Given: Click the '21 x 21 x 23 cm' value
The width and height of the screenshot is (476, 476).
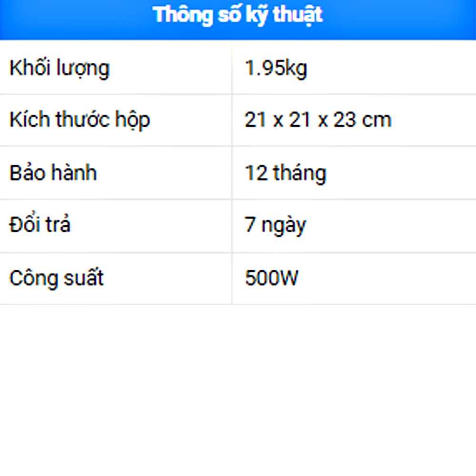Looking at the screenshot, I should tap(317, 119).
